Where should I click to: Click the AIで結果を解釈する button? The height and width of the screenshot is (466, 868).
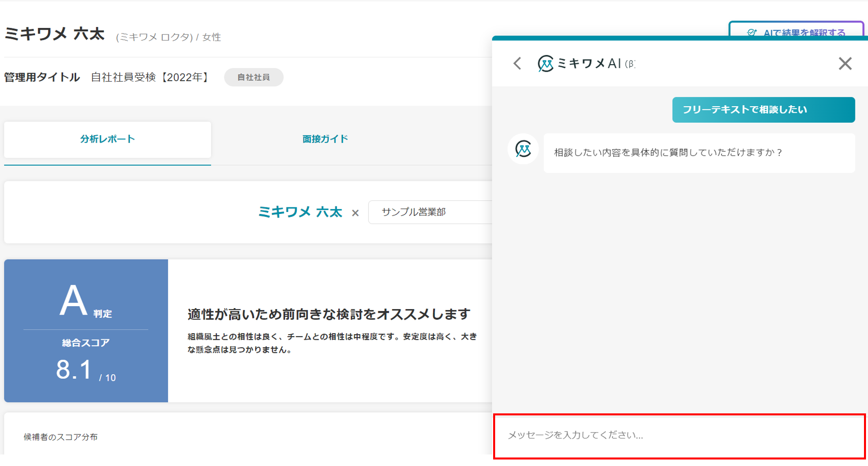point(797,30)
